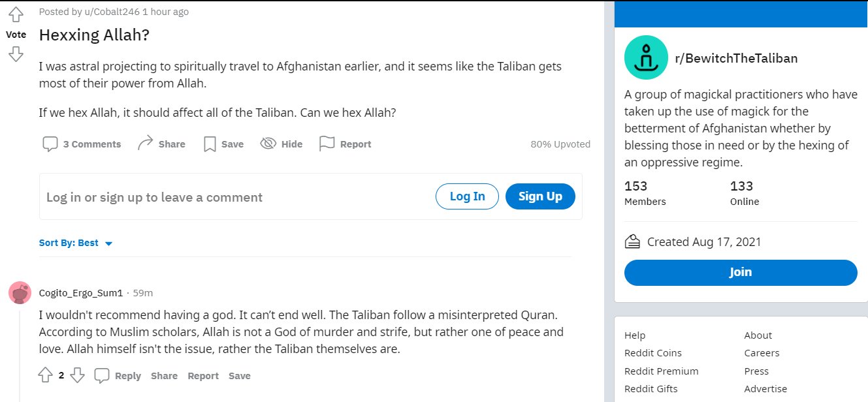Viewport: 868px width, 402px height.
Task: Hide the post with the eye icon
Action: (x=268, y=144)
